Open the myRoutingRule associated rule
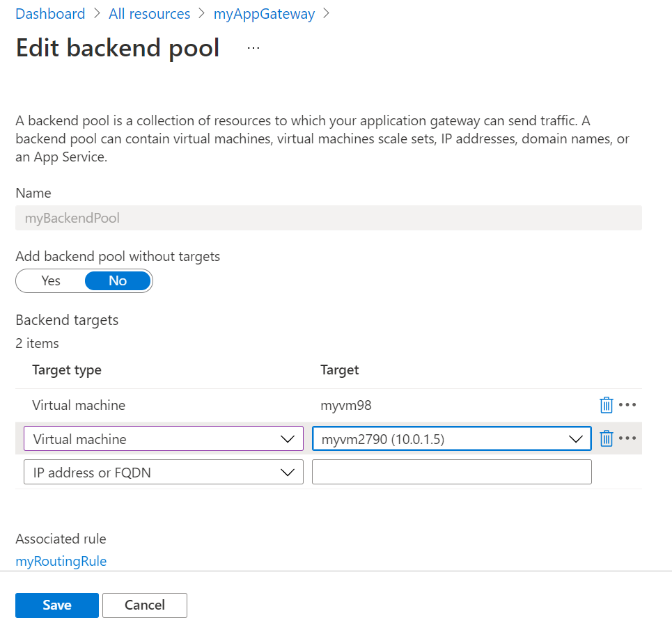Viewport: 672px width, 634px height. [x=61, y=561]
